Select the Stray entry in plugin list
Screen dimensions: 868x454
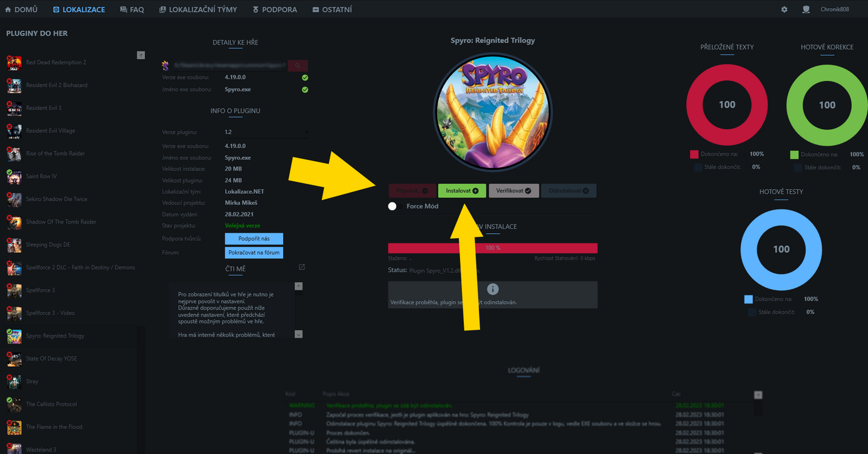point(32,381)
